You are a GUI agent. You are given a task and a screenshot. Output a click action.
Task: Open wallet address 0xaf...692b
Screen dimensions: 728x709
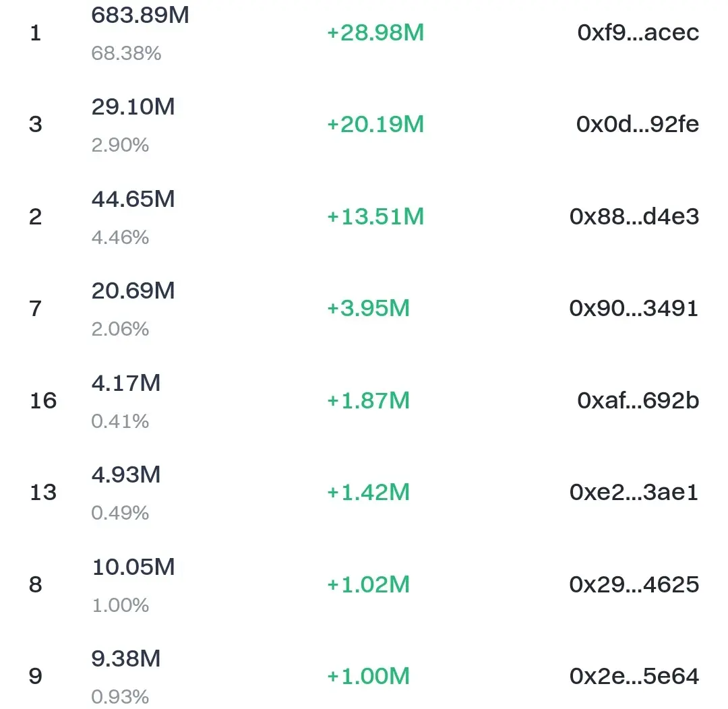click(638, 400)
